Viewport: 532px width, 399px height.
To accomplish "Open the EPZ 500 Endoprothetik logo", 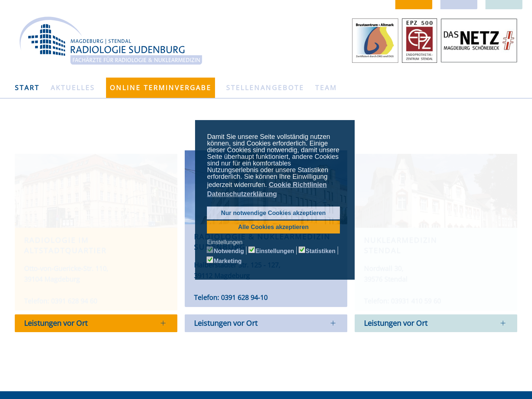I will click(x=419, y=41).
